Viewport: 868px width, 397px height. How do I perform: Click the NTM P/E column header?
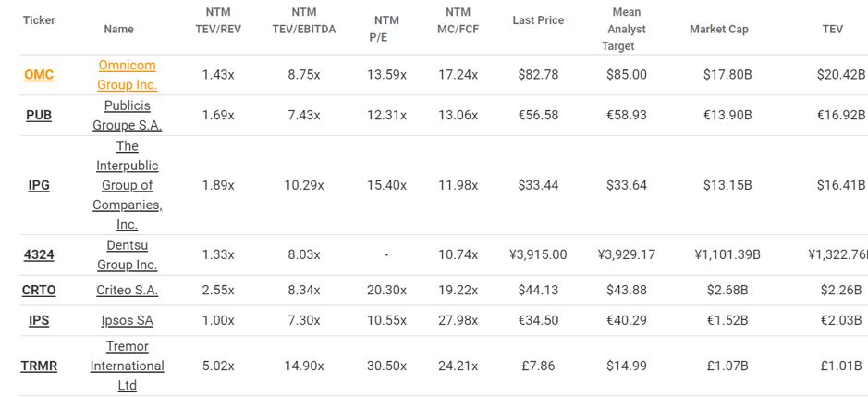click(386, 29)
